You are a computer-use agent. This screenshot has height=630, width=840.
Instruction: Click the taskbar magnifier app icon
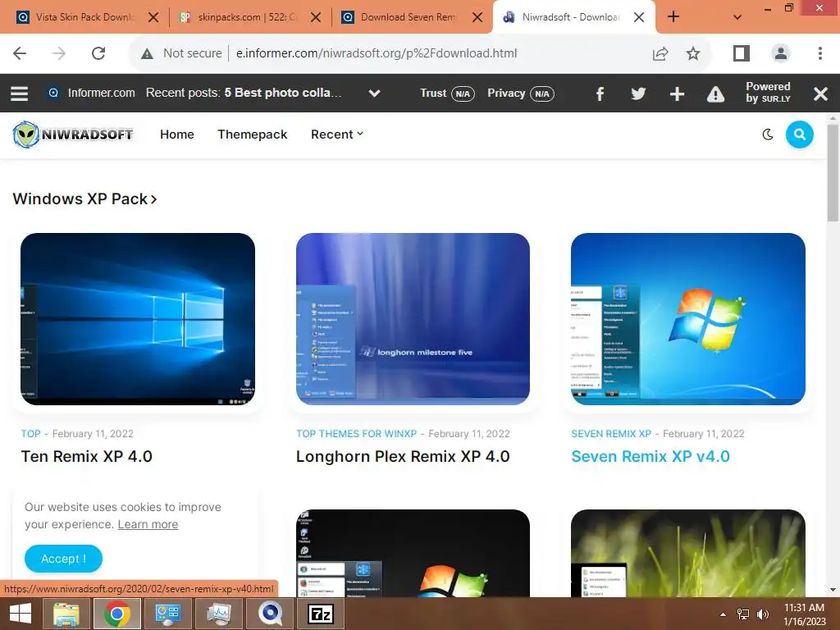(x=270, y=614)
